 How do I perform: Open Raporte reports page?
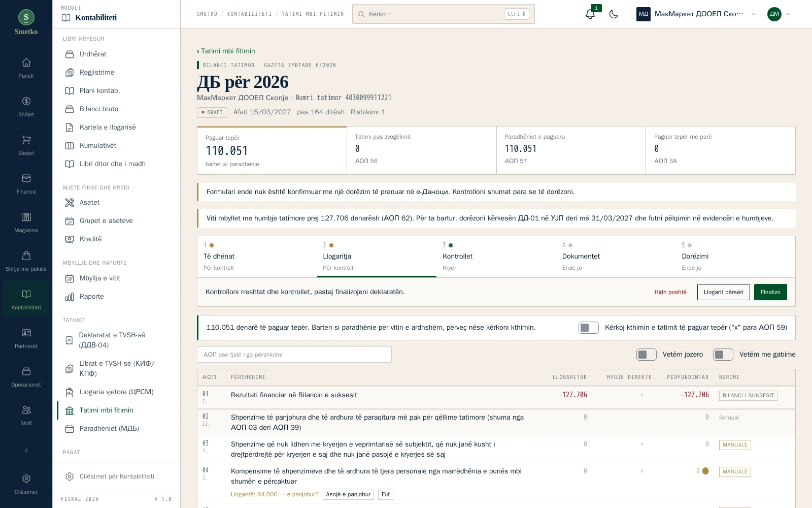pos(116,296)
